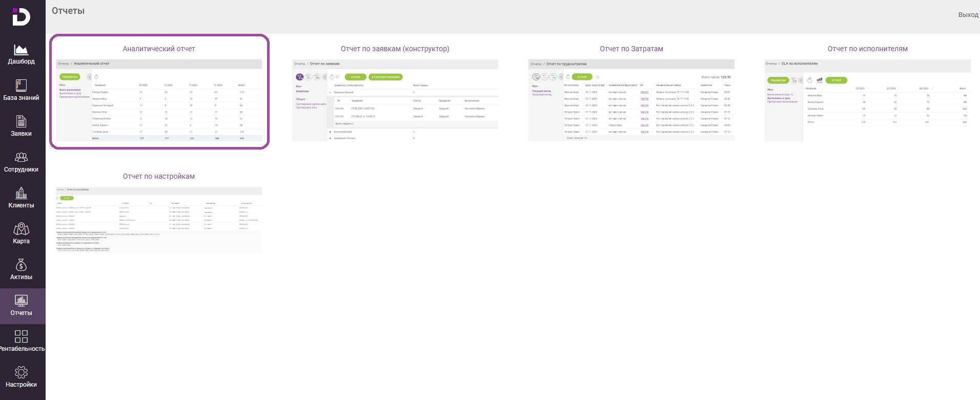
Task: Open Сотрудники people icon
Action: tap(21, 157)
